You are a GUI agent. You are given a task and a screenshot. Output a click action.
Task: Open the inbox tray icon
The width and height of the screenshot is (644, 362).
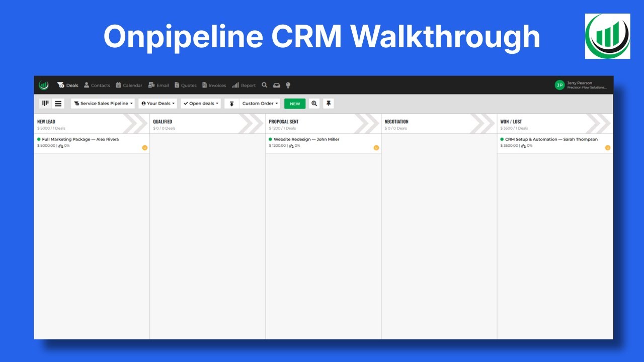[x=276, y=85]
